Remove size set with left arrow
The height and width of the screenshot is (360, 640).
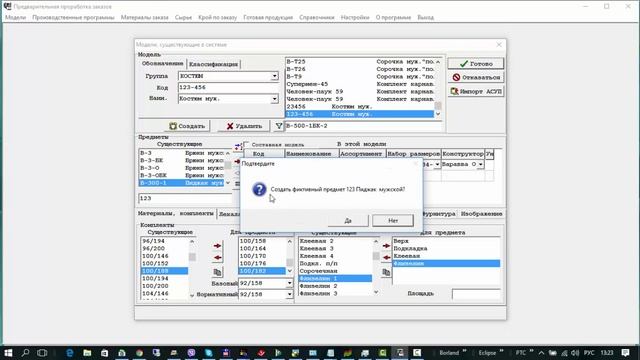218,258
